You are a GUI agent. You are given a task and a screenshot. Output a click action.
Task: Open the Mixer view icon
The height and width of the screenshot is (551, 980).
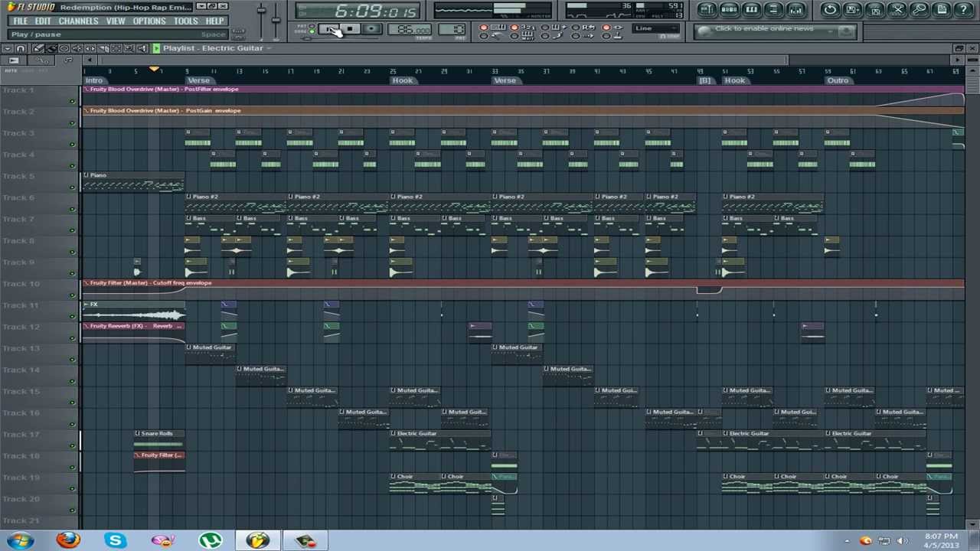(795, 10)
